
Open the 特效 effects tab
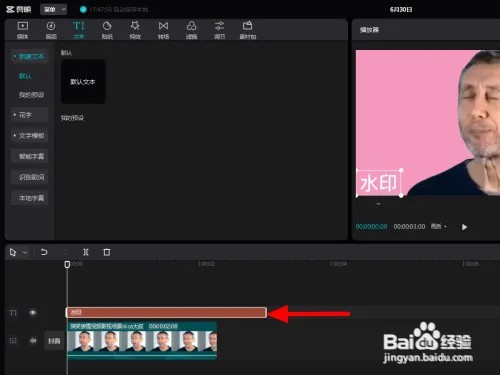coord(135,30)
